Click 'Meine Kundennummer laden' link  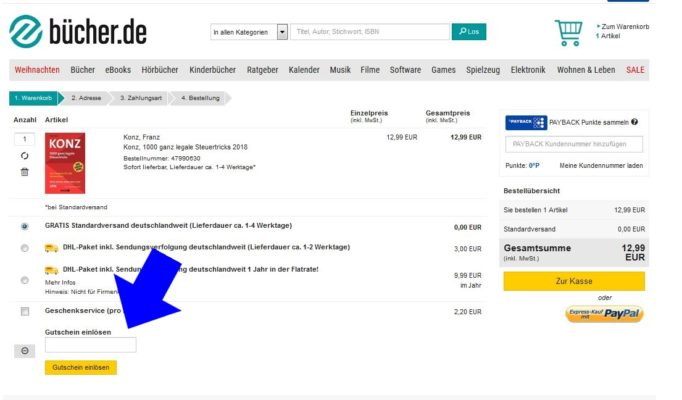pos(600,165)
